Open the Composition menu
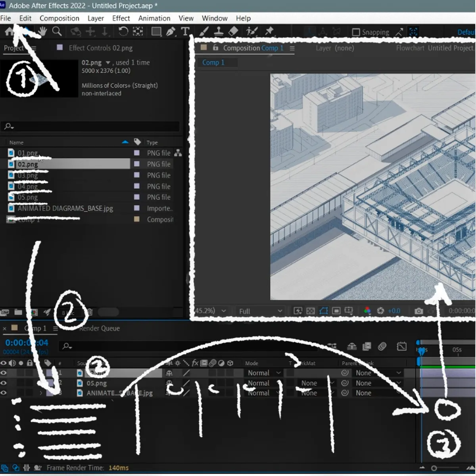 pos(59,18)
